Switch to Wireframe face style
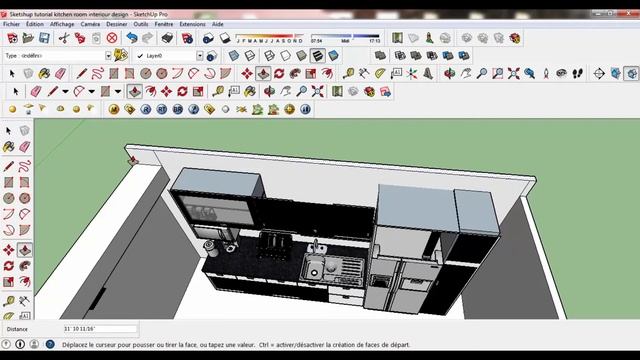Viewport: 640px width, 360px height. 269,56
